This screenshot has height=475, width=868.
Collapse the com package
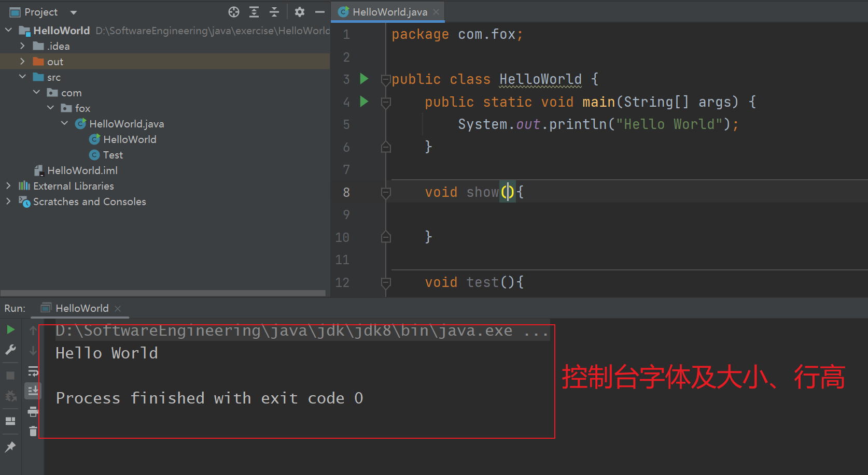click(36, 92)
